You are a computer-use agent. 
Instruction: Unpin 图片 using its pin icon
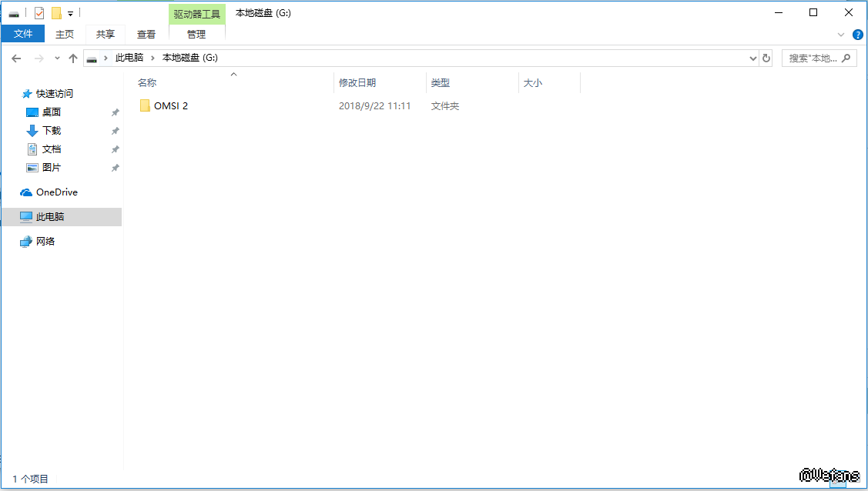click(x=116, y=168)
